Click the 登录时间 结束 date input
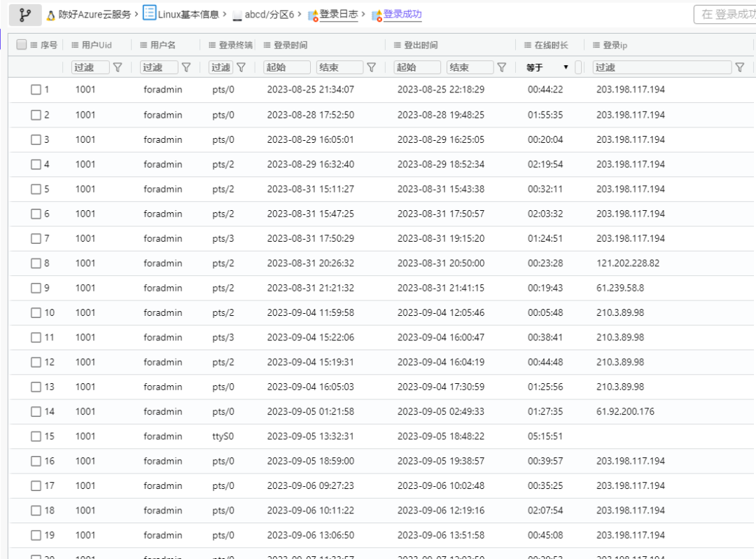This screenshot has height=559, width=756. click(340, 67)
